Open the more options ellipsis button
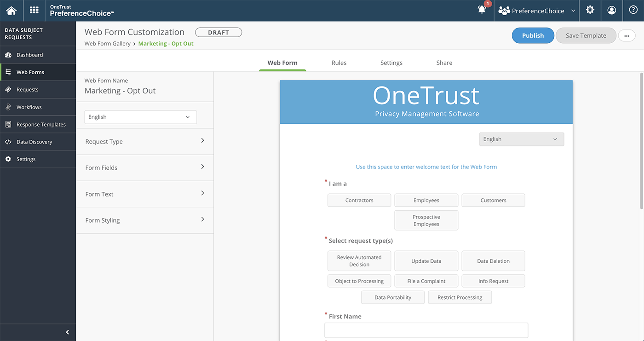 coord(627,35)
